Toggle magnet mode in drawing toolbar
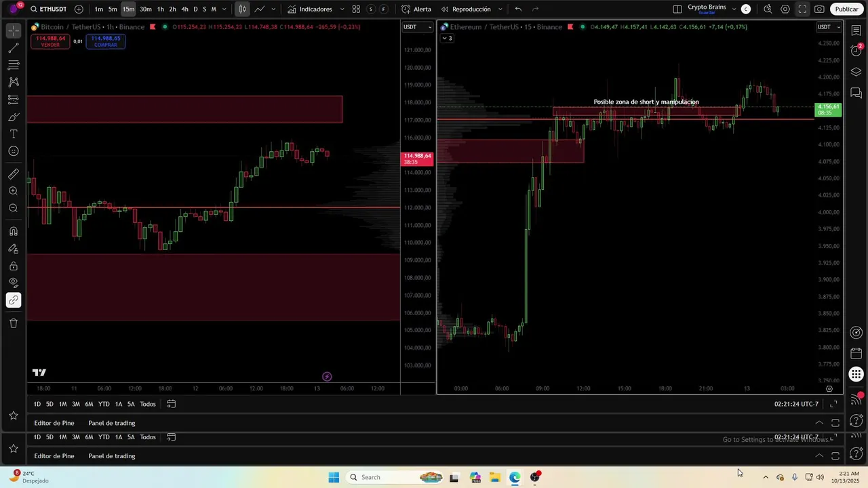The height and width of the screenshot is (488, 868). pyautogui.click(x=14, y=231)
